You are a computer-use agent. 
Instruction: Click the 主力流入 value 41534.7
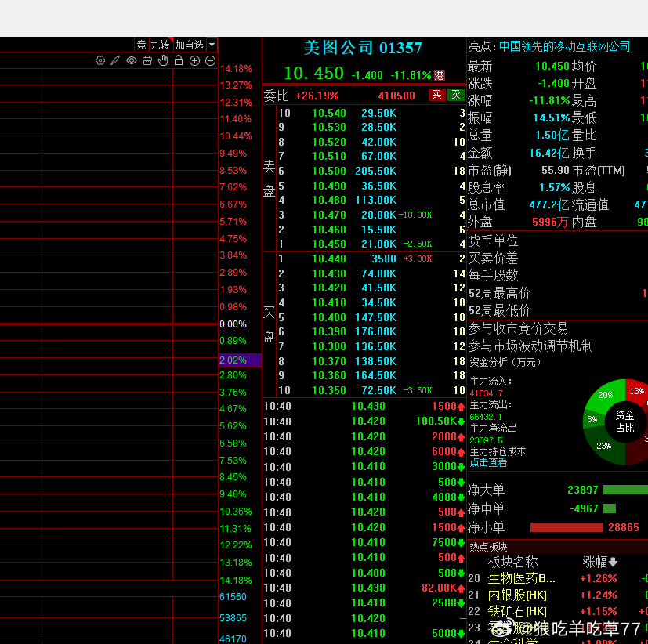pyautogui.click(x=487, y=393)
